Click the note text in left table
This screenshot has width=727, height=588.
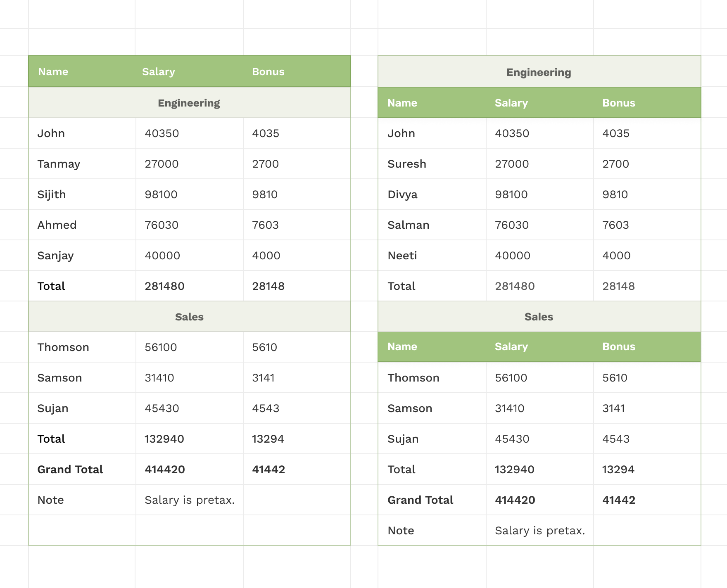pos(190,500)
